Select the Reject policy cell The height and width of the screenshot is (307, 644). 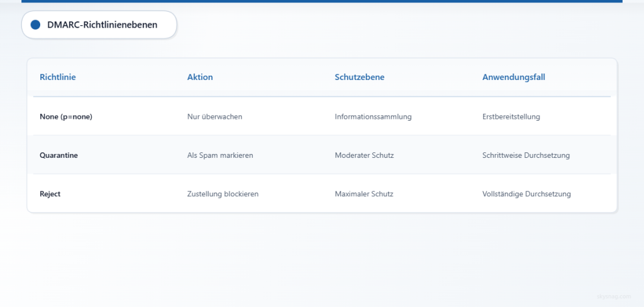point(50,194)
